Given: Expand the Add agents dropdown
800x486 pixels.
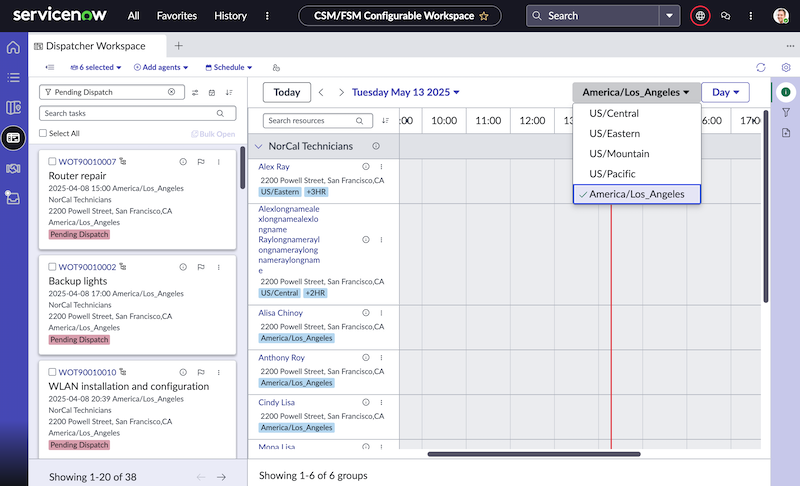Looking at the screenshot, I should click(161, 67).
